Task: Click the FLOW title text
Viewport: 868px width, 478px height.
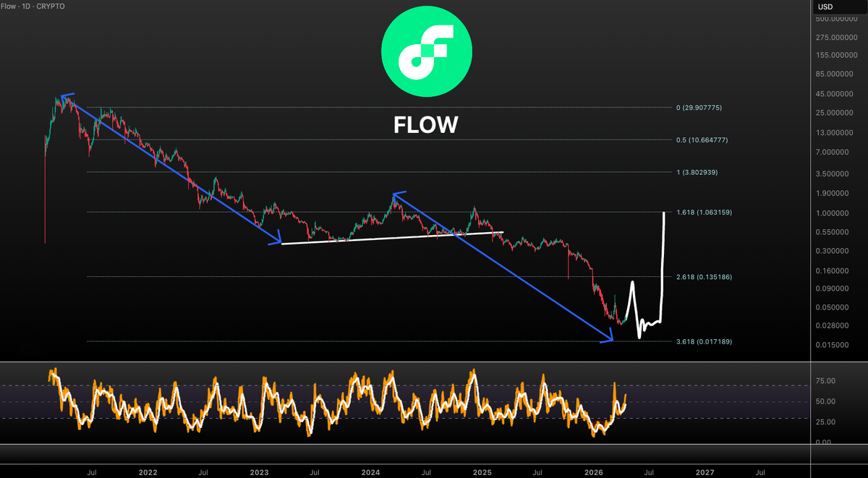Action: (x=426, y=124)
